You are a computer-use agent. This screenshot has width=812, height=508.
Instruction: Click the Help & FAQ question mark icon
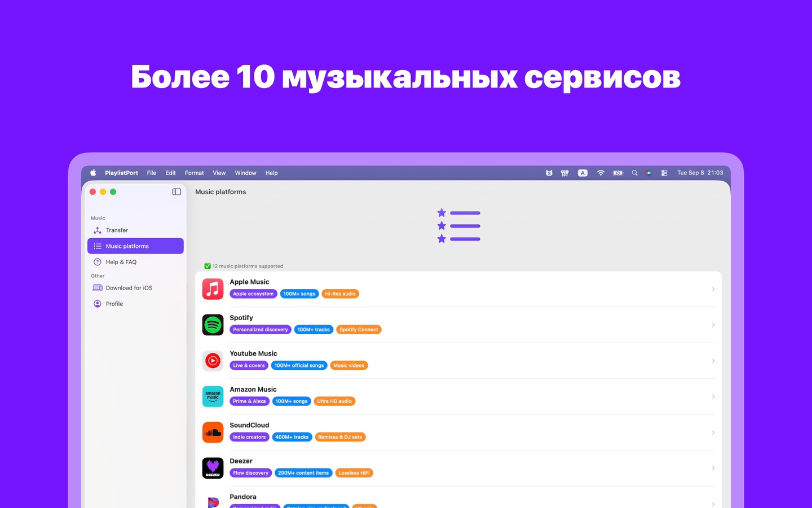98,262
